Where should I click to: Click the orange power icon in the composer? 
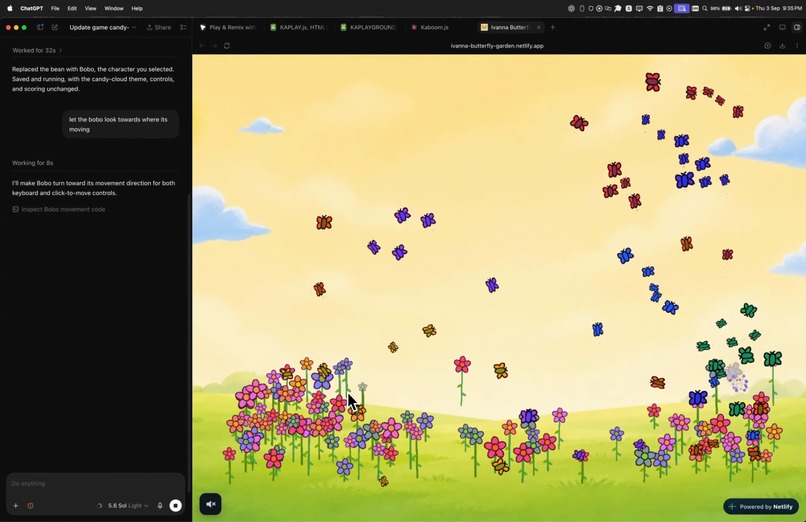click(30, 506)
